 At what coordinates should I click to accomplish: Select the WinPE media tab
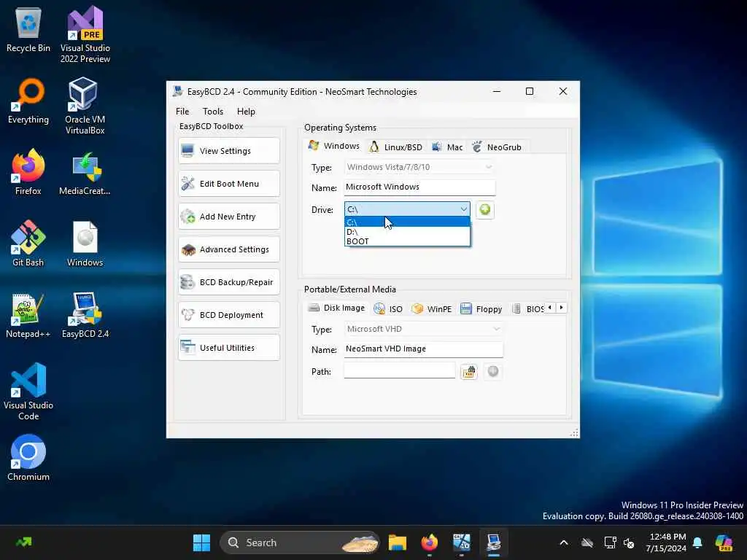[x=432, y=309]
